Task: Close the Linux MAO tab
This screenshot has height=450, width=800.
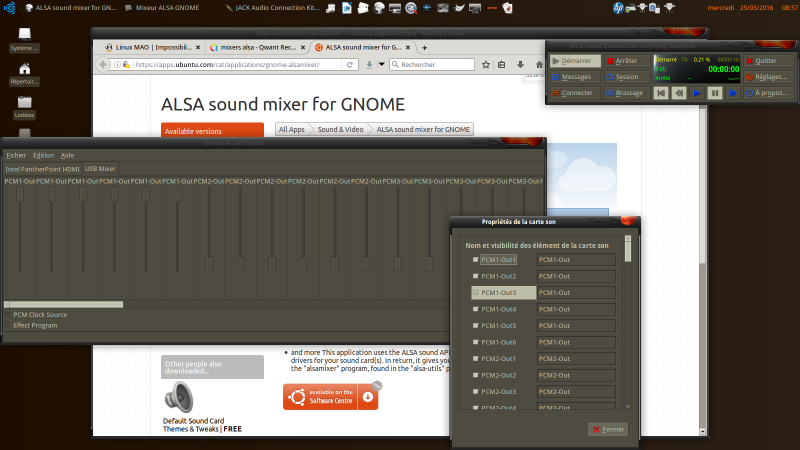Action: [198, 47]
